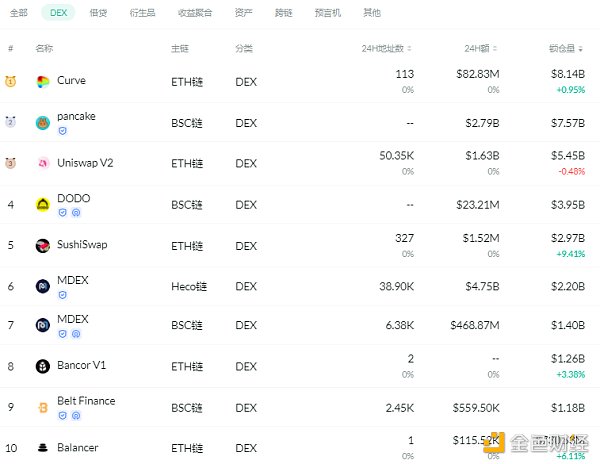Sort by 24H额 column arrows

tap(495, 49)
